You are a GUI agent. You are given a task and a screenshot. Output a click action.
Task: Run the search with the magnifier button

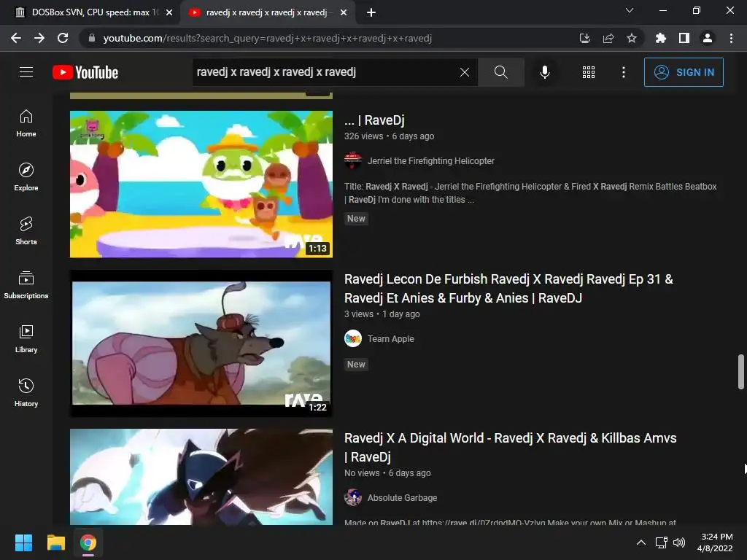[500, 72]
